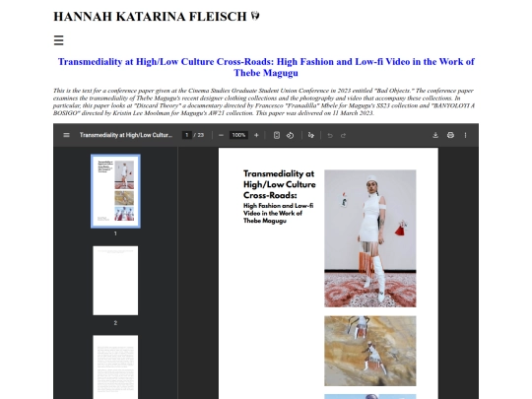This screenshot has width=532, height=399.
Task: Toggle the PDF viewer sidebar menu
Action: [67, 135]
